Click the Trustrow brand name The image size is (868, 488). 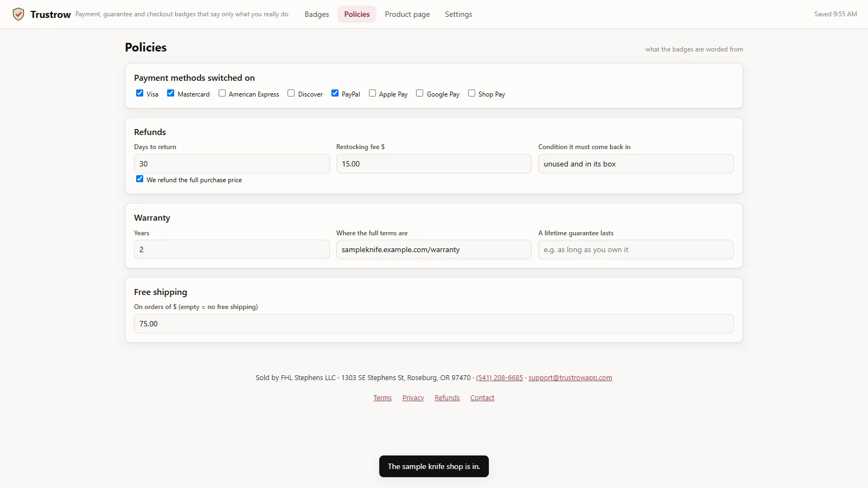50,15
